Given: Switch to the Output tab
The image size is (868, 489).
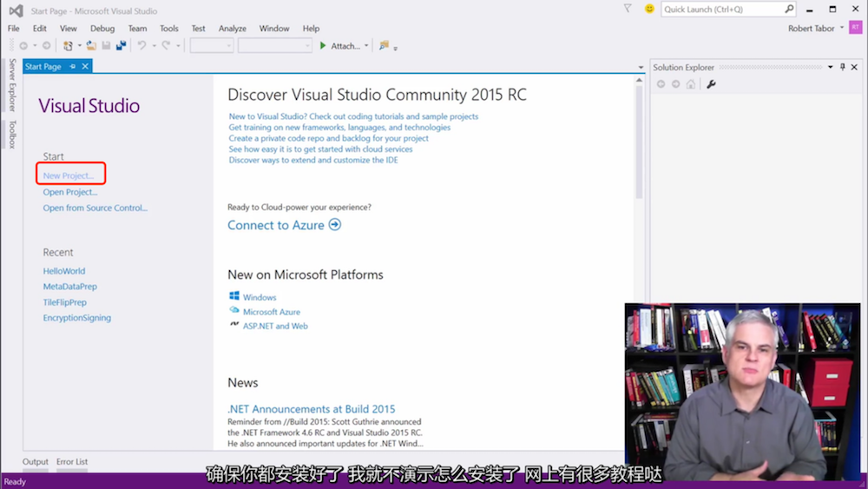Looking at the screenshot, I should pyautogui.click(x=35, y=461).
